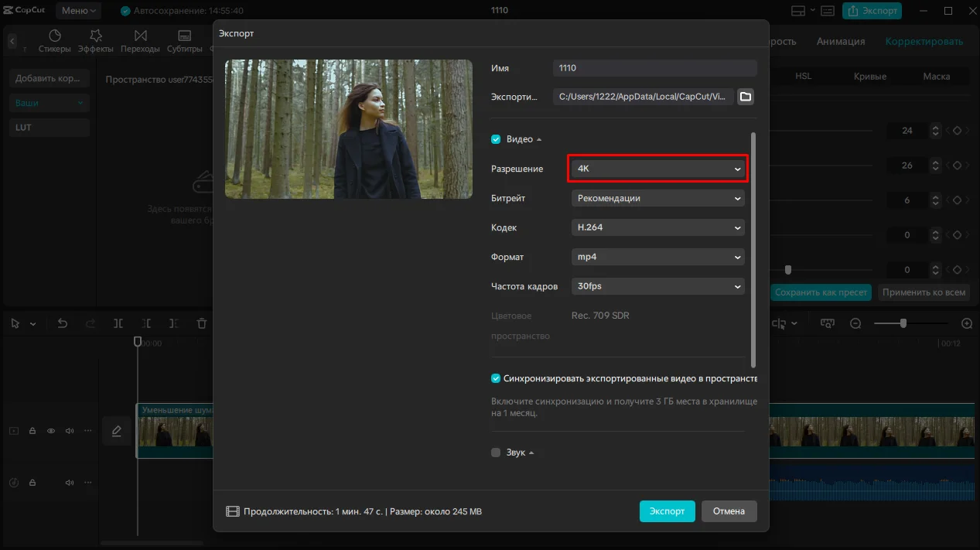Expand the Кодек H.264 dropdown
The image size is (980, 550).
pyautogui.click(x=657, y=227)
